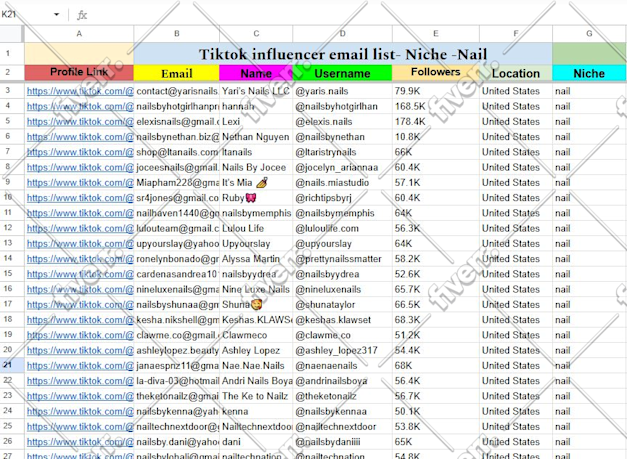Select username cell @shunataylor
Image resolution: width=627 pixels, height=459 pixels.
click(342, 305)
